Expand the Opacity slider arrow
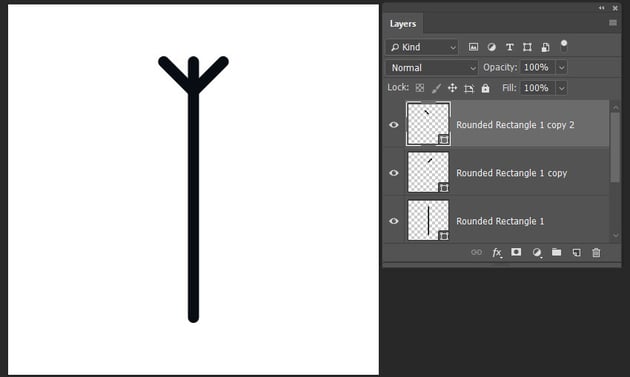This screenshot has height=377, width=630. [562, 68]
